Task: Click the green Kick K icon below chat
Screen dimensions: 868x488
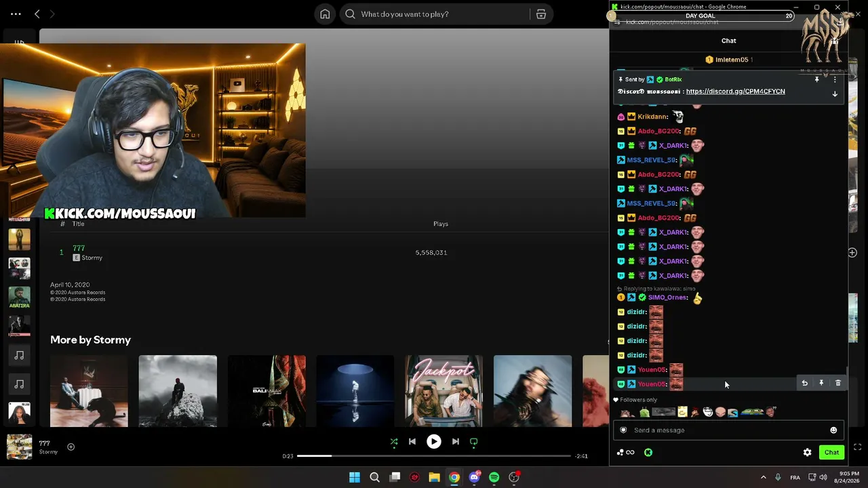Action: [648, 453]
